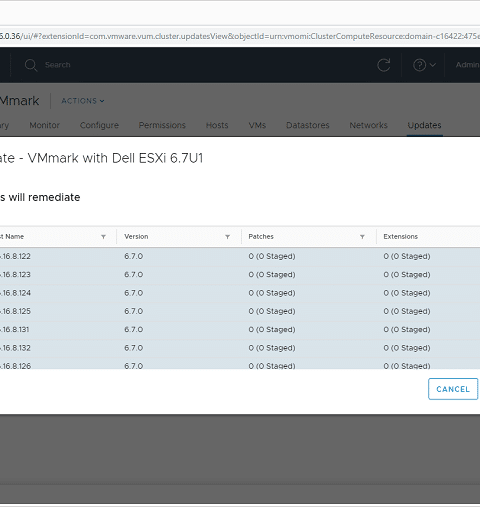Select host row ending 16.8.131
The width and height of the screenshot is (480, 507).
240,330
